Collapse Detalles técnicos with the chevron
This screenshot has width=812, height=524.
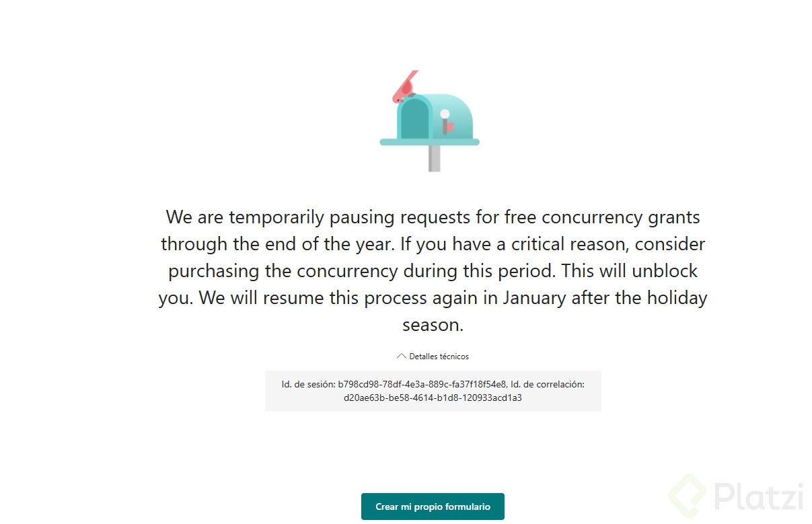(402, 357)
